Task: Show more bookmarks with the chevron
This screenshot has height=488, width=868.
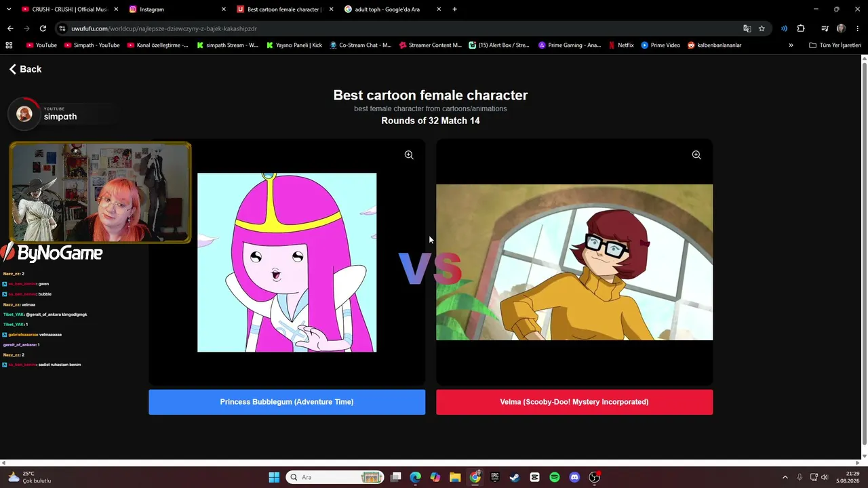Action: 791,45
